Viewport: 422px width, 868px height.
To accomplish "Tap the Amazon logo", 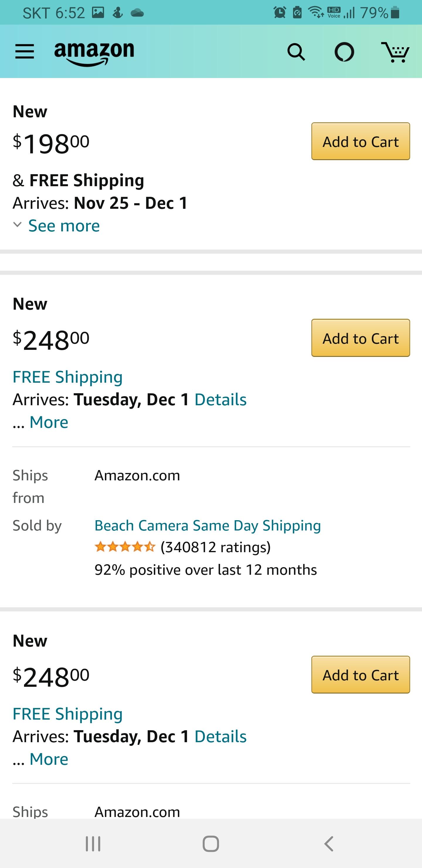I will point(94,53).
